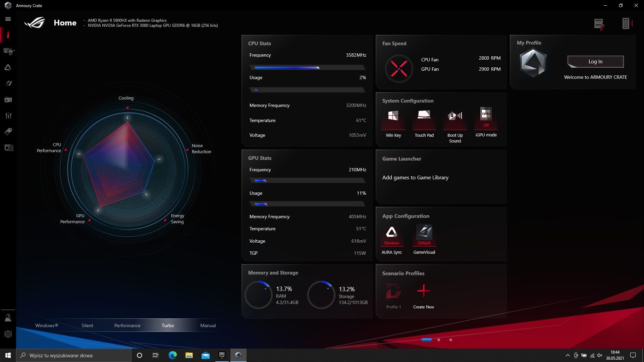
Task: Open Microsoft Edge from taskbar
Action: pyautogui.click(x=172, y=355)
